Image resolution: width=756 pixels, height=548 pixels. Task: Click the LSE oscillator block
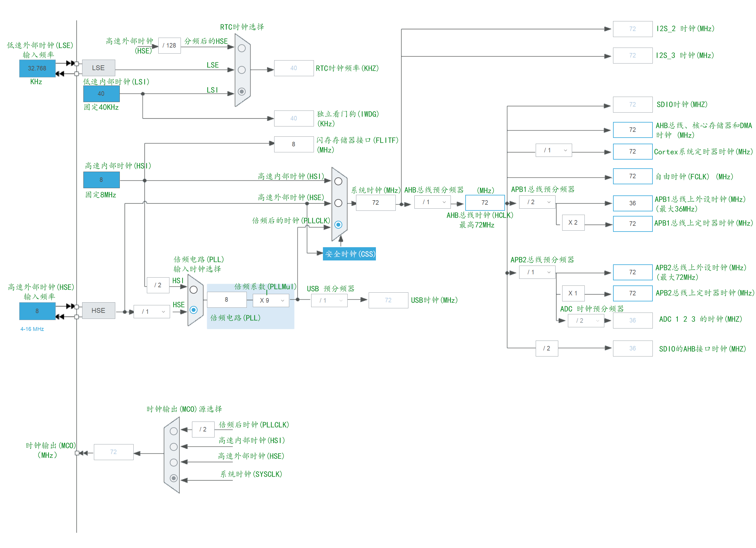click(x=99, y=68)
